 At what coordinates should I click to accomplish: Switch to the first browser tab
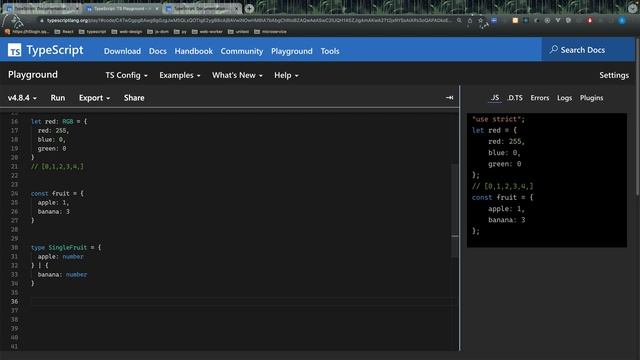pos(41,9)
